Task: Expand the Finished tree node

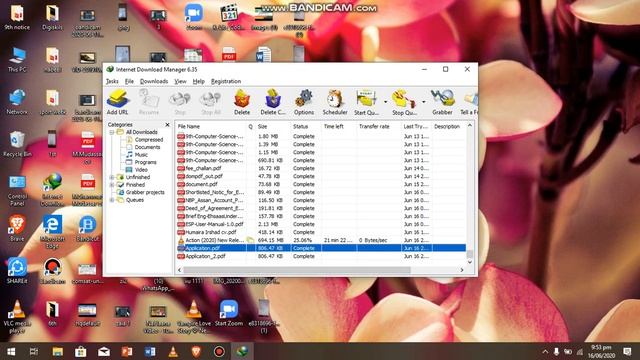Action: coord(111,184)
